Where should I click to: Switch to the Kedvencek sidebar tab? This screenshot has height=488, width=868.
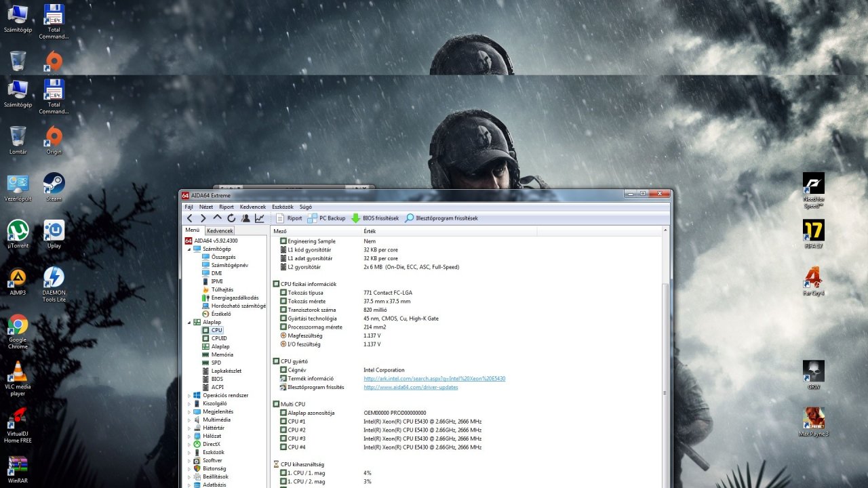(220, 230)
